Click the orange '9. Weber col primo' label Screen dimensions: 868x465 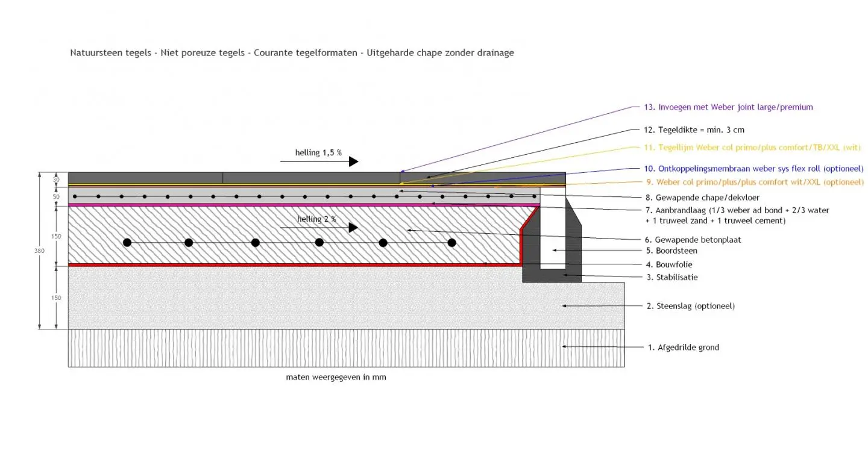pos(753,182)
